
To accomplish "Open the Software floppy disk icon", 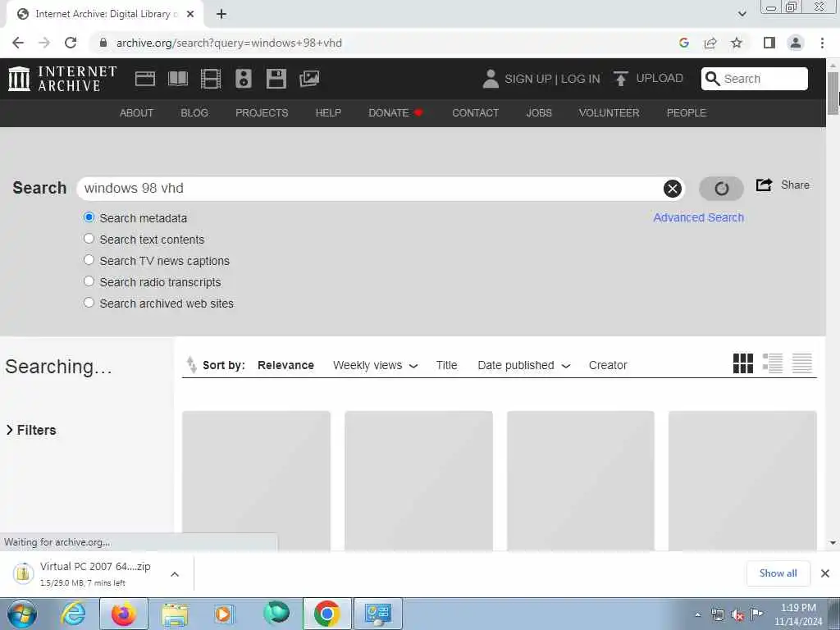I will pos(276,79).
